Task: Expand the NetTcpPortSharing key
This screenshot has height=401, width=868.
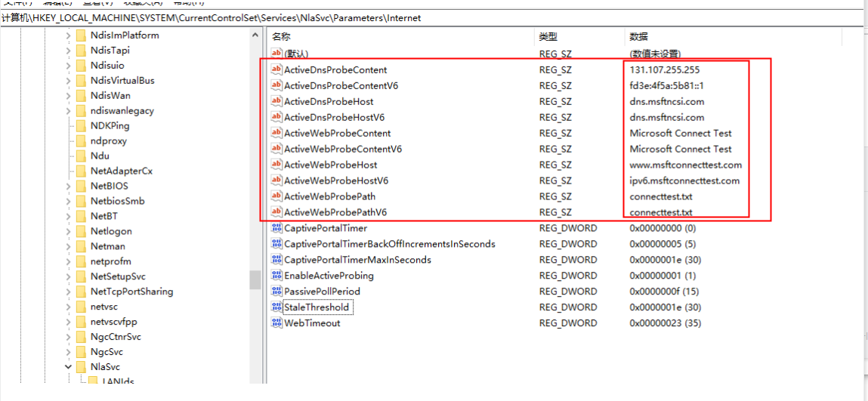Action: pos(67,291)
